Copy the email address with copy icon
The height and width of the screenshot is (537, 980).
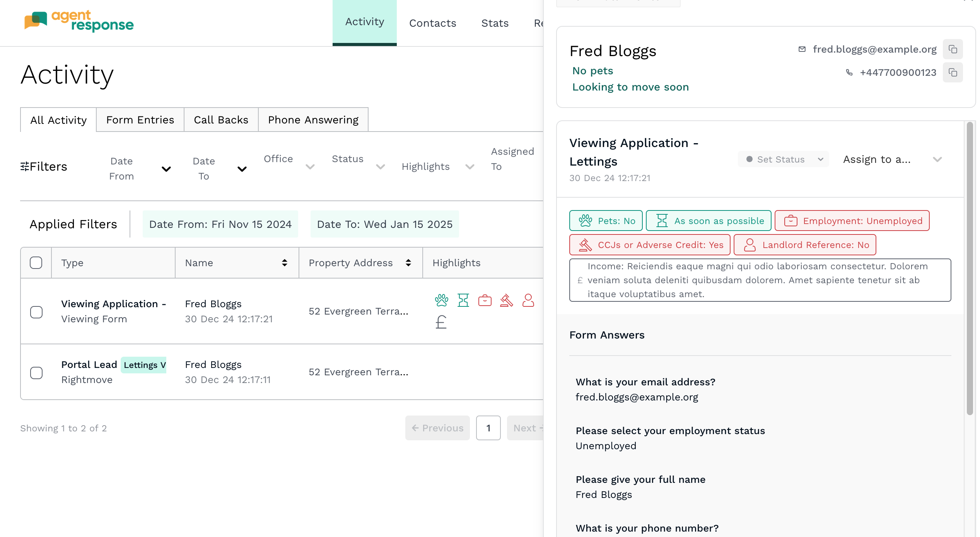tap(953, 50)
